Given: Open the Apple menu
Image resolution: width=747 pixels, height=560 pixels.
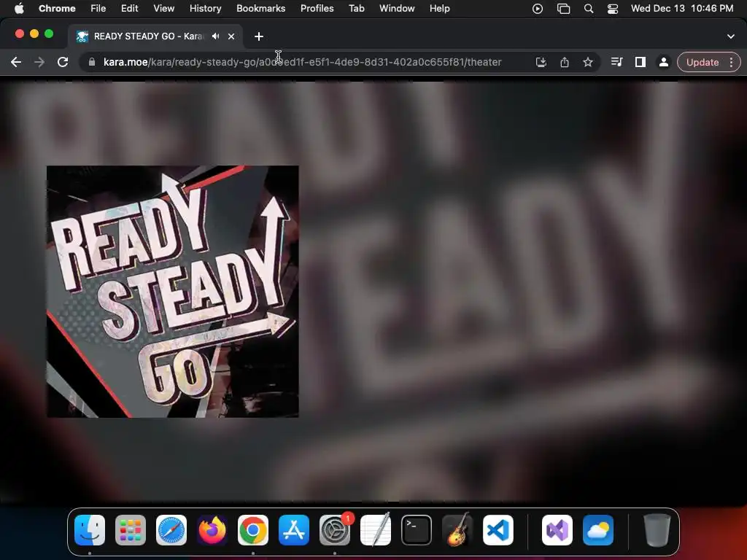Looking at the screenshot, I should (19, 8).
